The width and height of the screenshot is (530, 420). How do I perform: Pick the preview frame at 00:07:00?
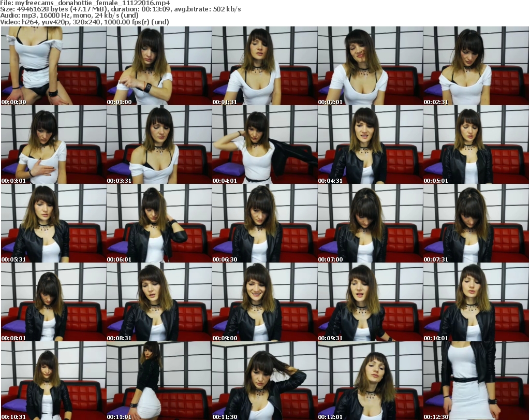click(x=370, y=223)
